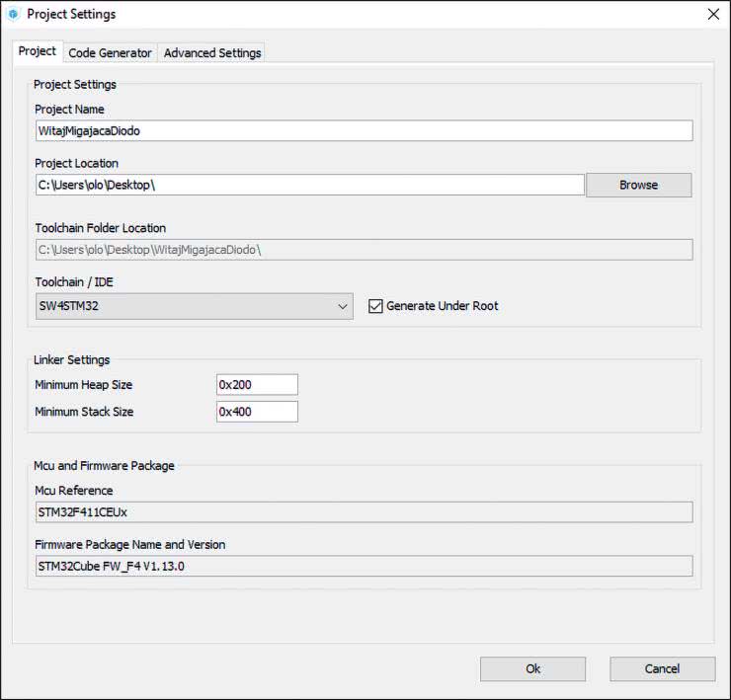Open the Advanced Settings tab
This screenshot has width=731, height=700.
point(212,52)
